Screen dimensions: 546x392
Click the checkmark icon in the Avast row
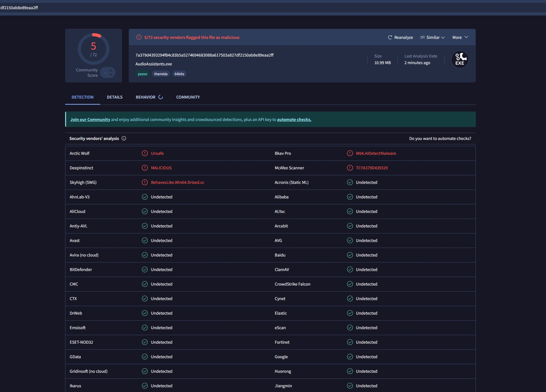(145, 240)
